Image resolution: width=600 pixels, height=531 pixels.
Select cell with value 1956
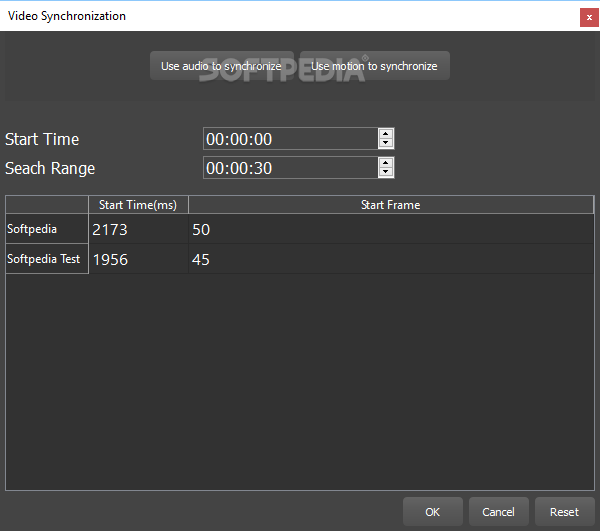click(x=139, y=259)
